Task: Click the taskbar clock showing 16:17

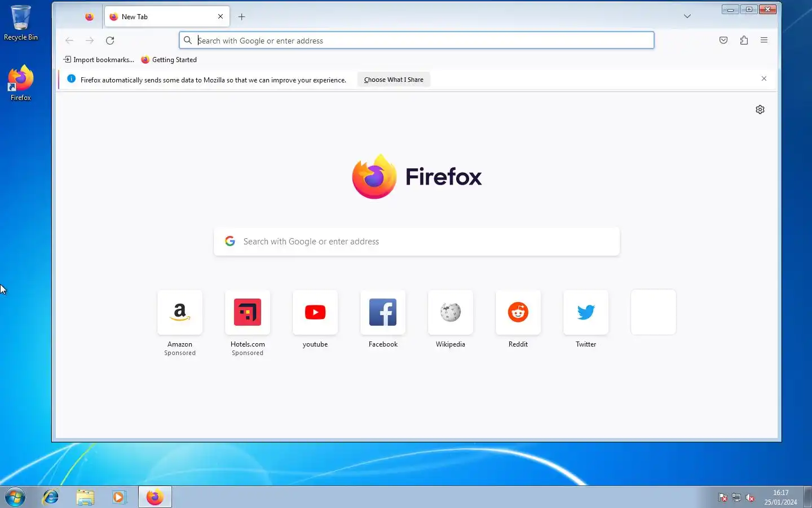Action: pyautogui.click(x=780, y=497)
